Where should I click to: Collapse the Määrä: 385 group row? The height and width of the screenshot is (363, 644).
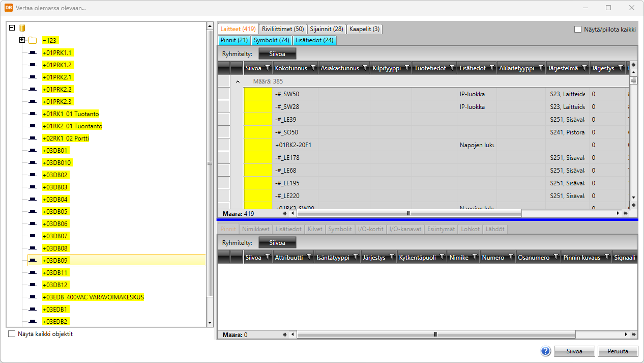pyautogui.click(x=237, y=81)
